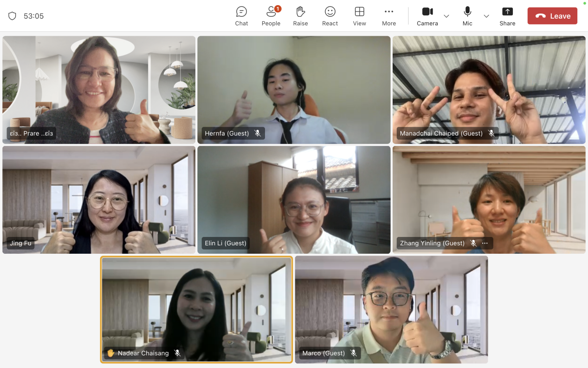Click the shield security icon
This screenshot has width=588, height=368.
click(13, 16)
